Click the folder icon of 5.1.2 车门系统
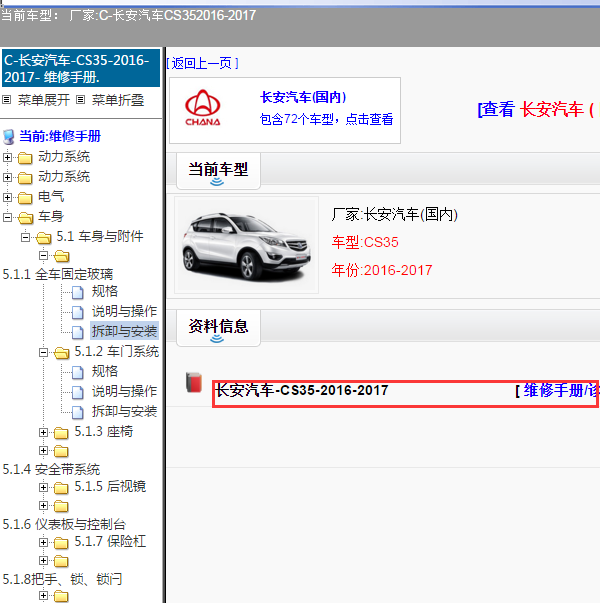Image resolution: width=600 pixels, height=603 pixels. pyautogui.click(x=62, y=352)
